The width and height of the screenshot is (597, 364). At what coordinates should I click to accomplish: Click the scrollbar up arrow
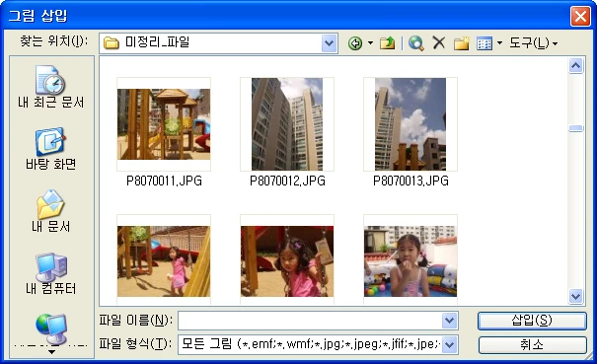[575, 66]
